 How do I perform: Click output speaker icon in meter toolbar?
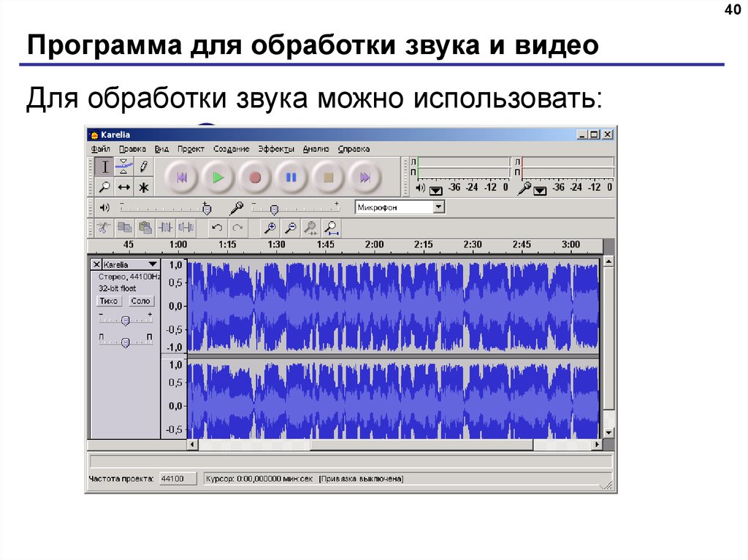420,188
